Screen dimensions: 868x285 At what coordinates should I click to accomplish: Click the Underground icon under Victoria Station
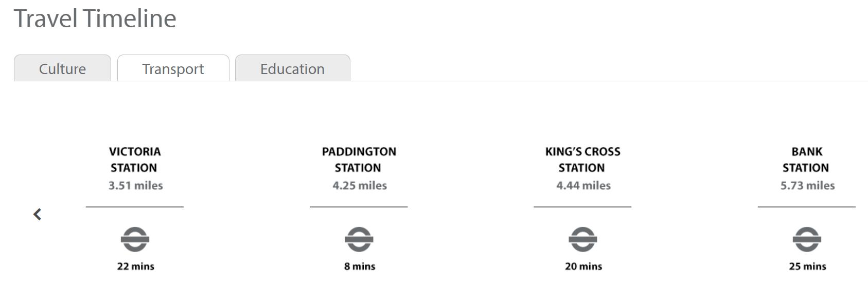coord(135,239)
